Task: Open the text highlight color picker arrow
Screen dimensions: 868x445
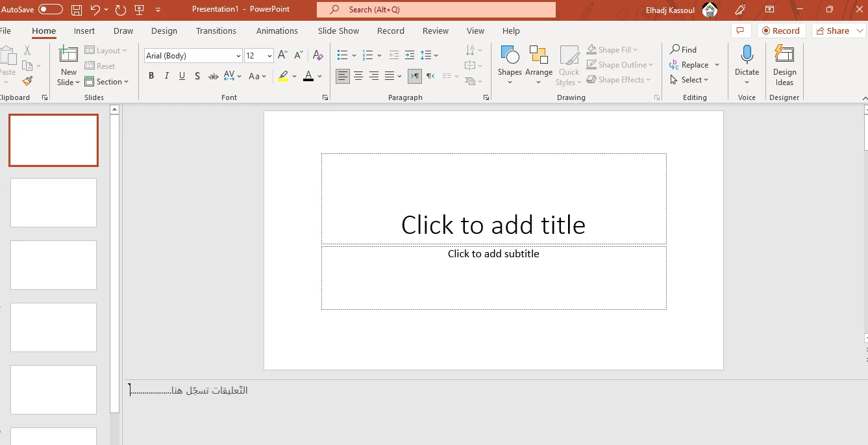Action: click(295, 77)
